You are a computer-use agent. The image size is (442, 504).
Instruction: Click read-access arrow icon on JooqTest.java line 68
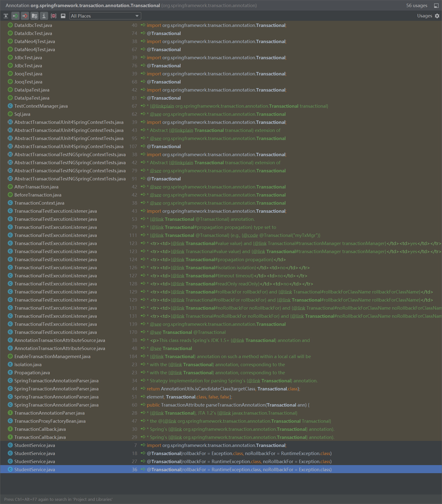pyautogui.click(x=143, y=82)
